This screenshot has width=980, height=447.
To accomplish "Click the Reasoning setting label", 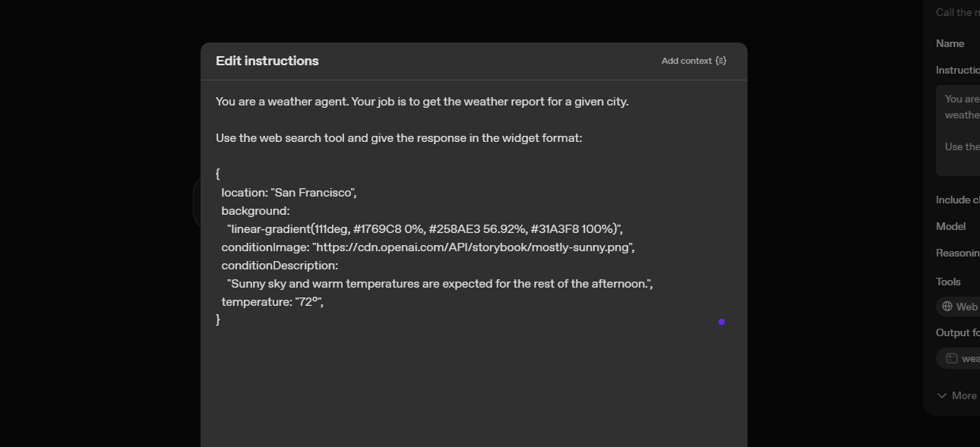I will pos(957,253).
